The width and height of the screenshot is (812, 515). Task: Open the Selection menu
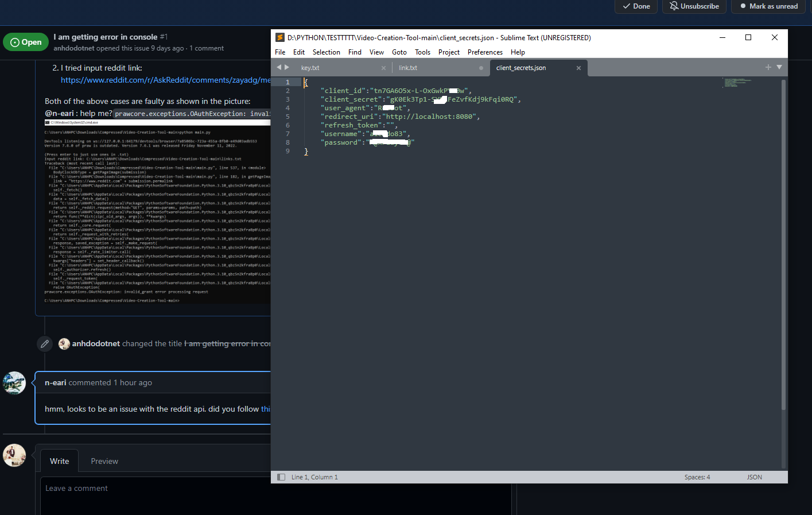pyautogui.click(x=327, y=52)
